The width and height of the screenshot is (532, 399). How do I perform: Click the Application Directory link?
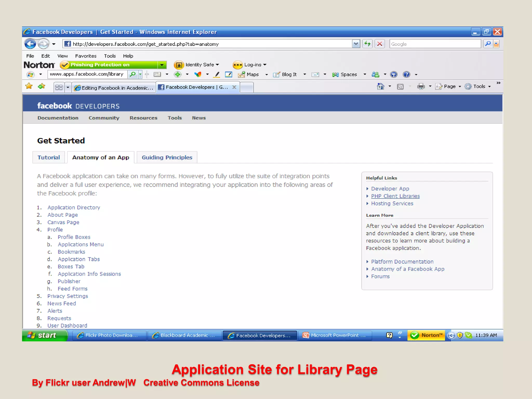74,208
